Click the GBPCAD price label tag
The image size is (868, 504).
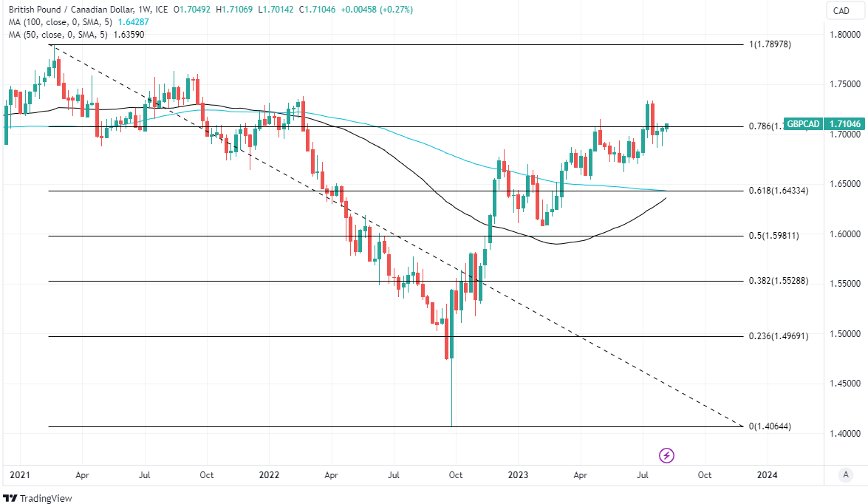click(x=802, y=124)
